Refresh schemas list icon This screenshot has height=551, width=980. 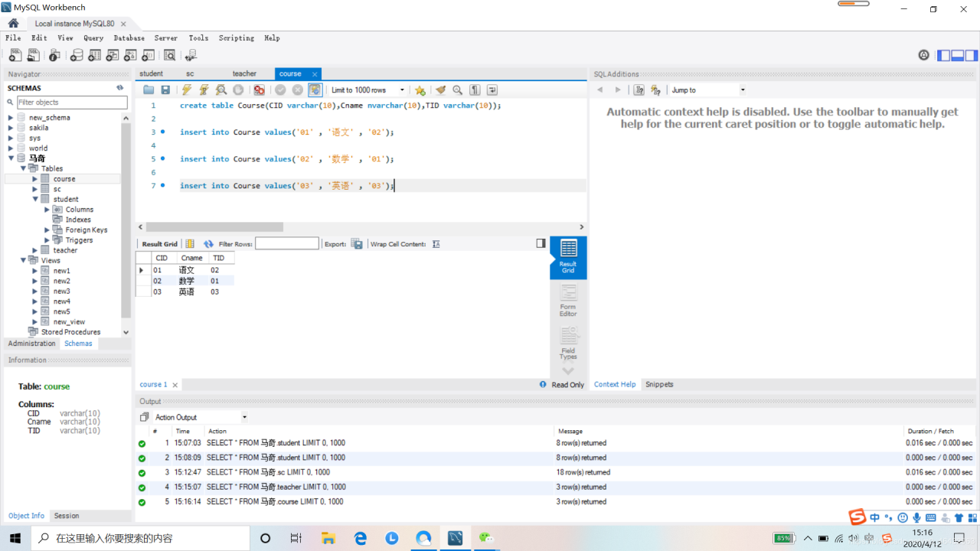[119, 88]
